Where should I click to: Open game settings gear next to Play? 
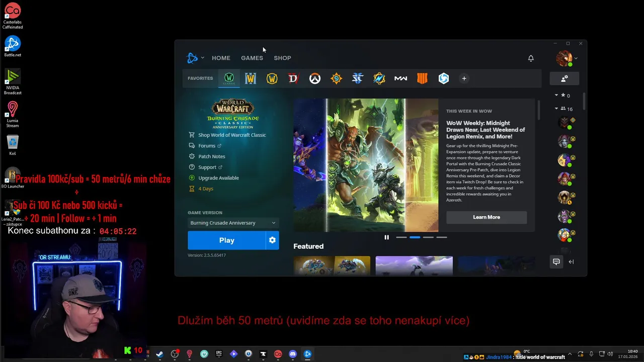(272, 240)
